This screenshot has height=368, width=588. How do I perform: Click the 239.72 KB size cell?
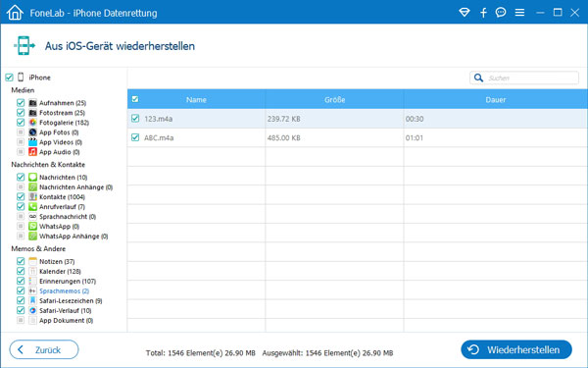tap(284, 119)
